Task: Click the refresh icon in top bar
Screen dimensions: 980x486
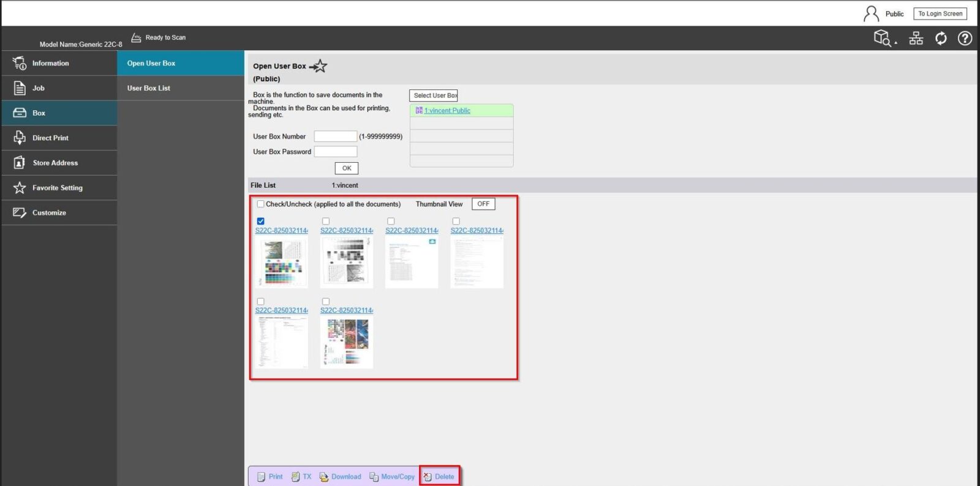Action: click(941, 39)
